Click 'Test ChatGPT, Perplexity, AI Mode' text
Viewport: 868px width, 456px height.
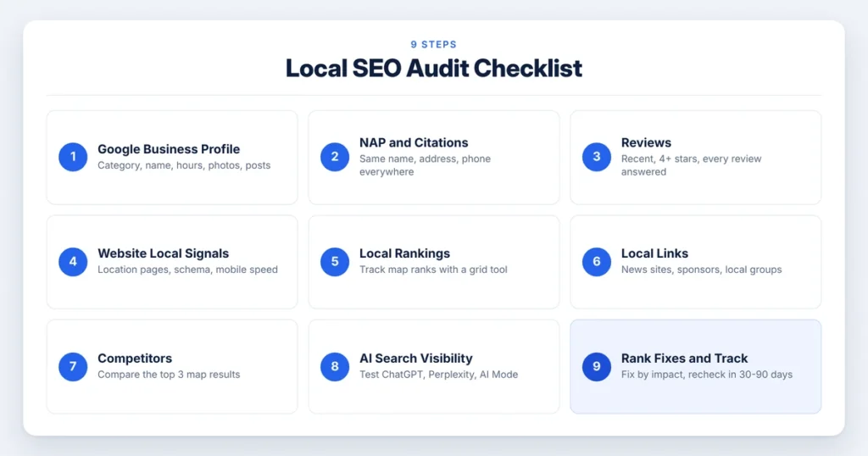pyautogui.click(x=439, y=375)
